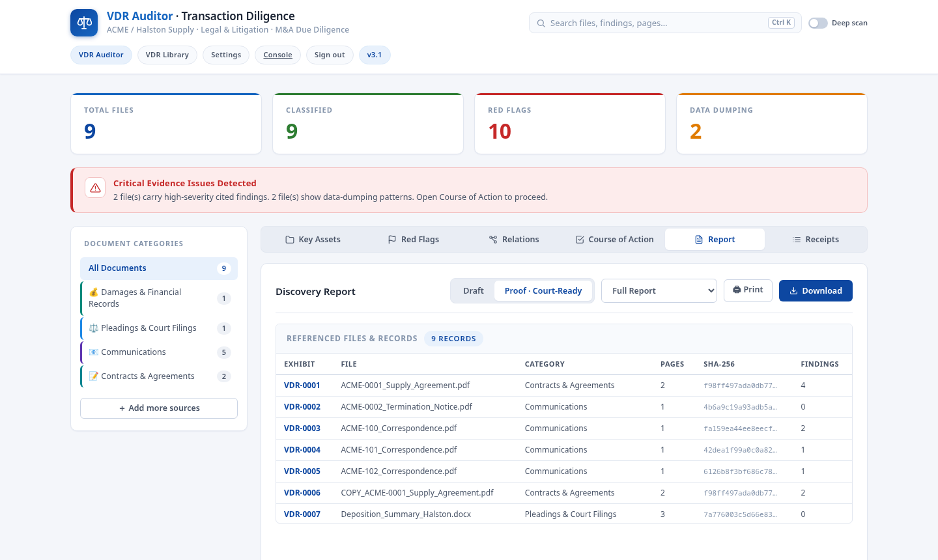The height and width of the screenshot is (560, 938).
Task: Select Draft report mode
Action: point(474,291)
